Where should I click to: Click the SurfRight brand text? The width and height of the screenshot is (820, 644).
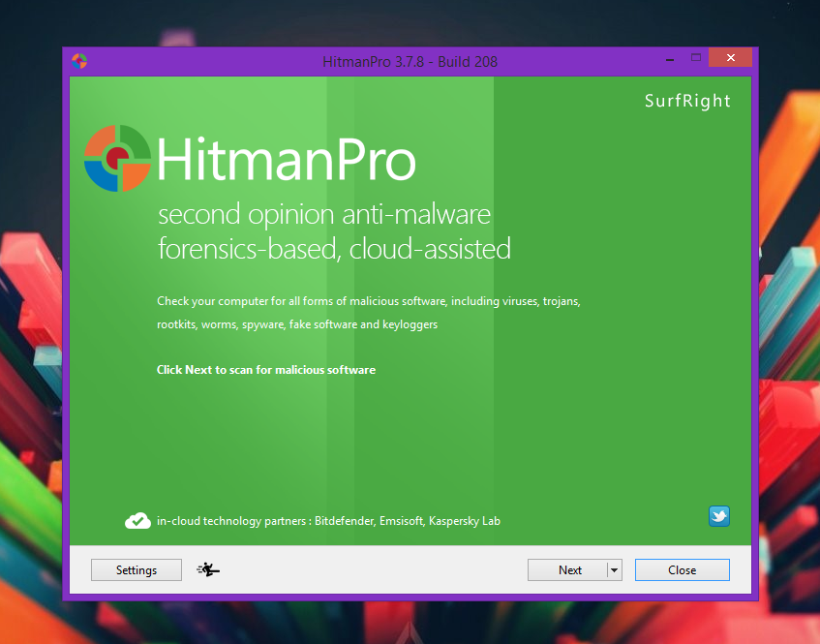click(687, 101)
